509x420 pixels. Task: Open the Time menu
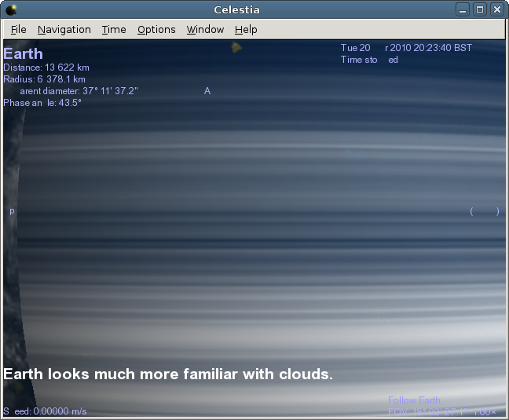[114, 29]
